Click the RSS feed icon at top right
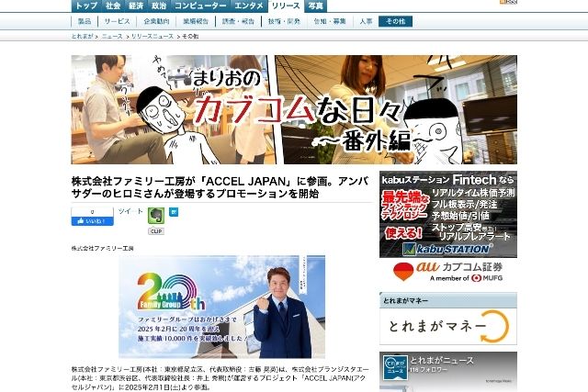 click(x=502, y=4)
